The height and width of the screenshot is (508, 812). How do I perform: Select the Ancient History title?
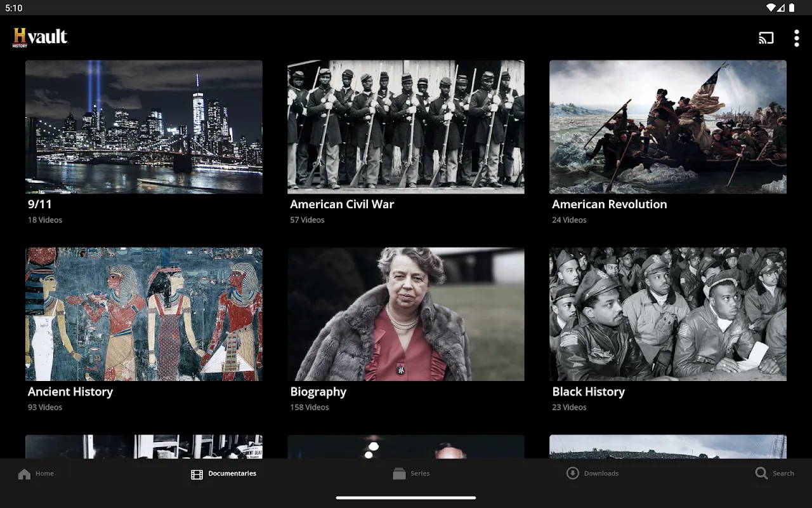70,392
